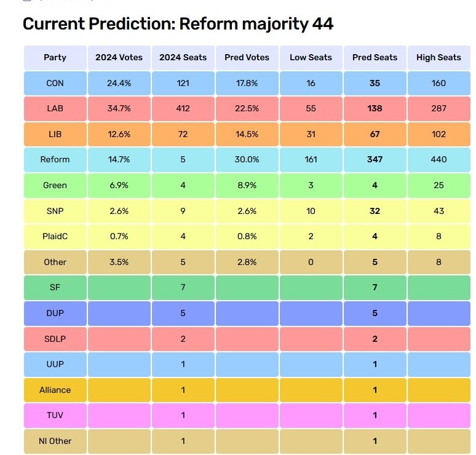The height and width of the screenshot is (455, 476).
Task: Click the LAB party name cell
Action: pos(55,108)
